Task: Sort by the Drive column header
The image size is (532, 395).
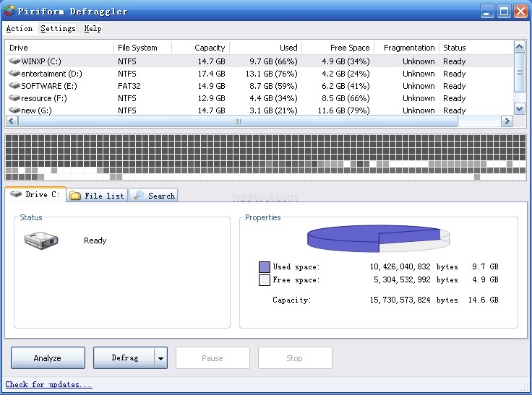Action: pos(60,48)
